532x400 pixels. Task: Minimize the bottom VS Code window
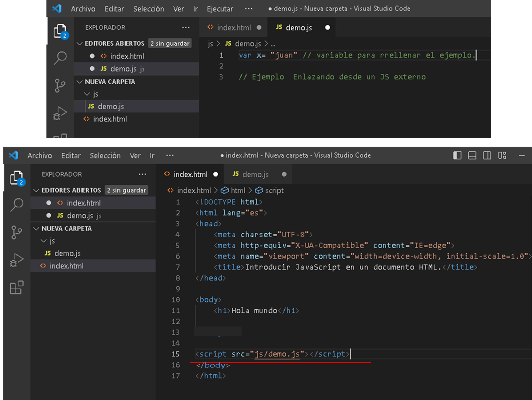[x=522, y=156]
